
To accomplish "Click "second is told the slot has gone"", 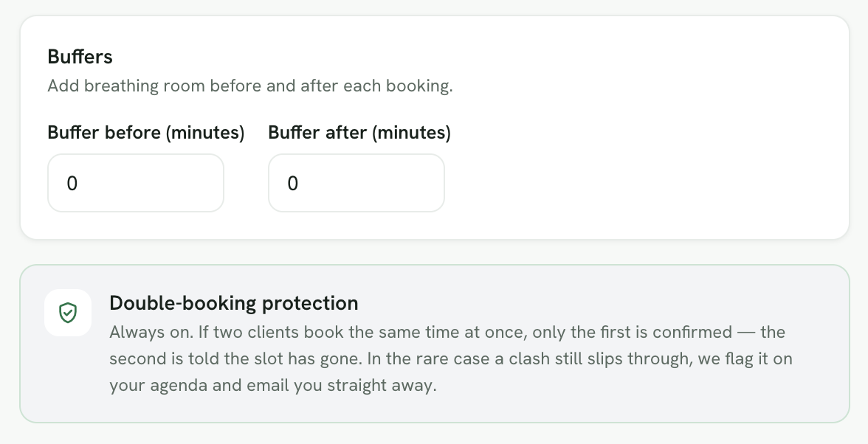I will point(235,359).
